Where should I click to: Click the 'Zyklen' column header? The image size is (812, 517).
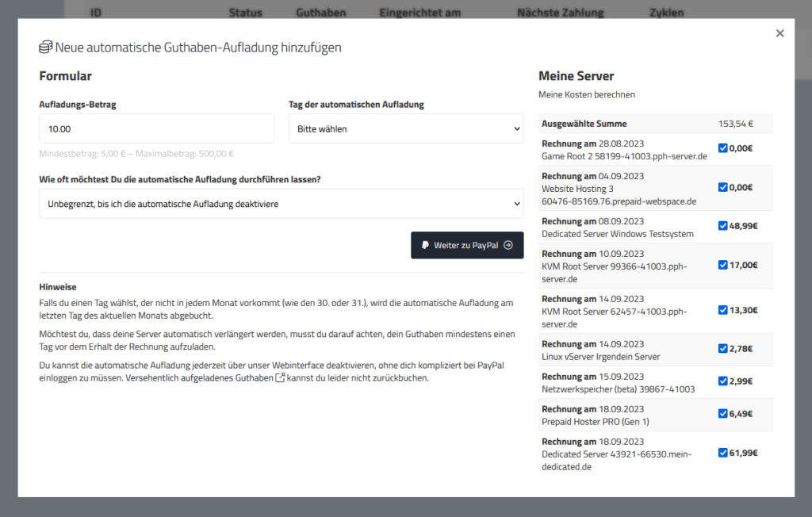click(x=666, y=13)
